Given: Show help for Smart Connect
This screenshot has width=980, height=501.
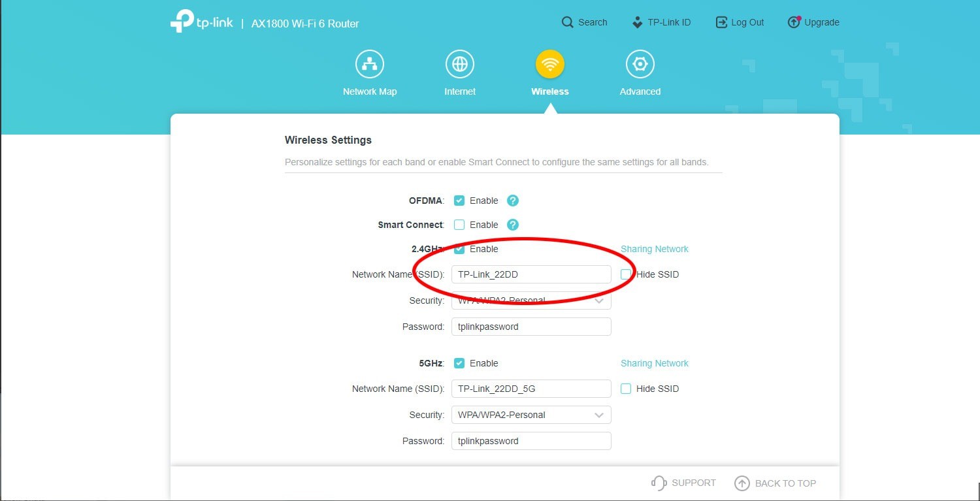Looking at the screenshot, I should tap(513, 225).
